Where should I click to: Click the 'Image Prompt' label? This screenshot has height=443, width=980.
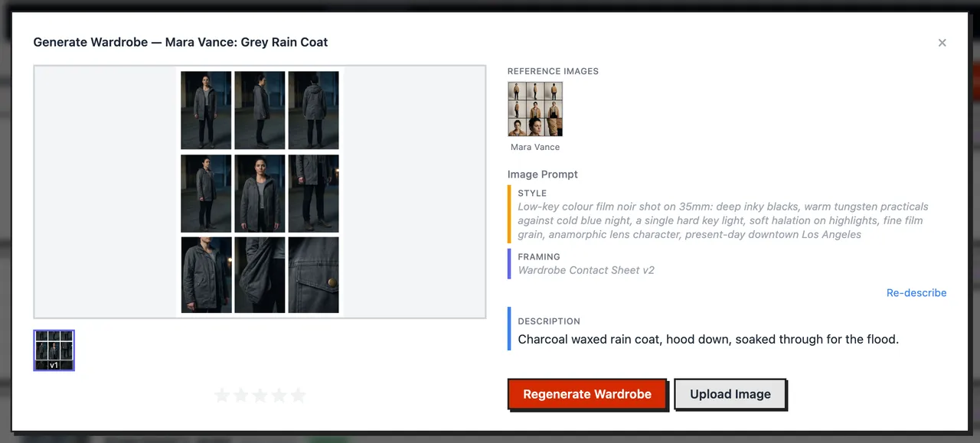coord(543,174)
